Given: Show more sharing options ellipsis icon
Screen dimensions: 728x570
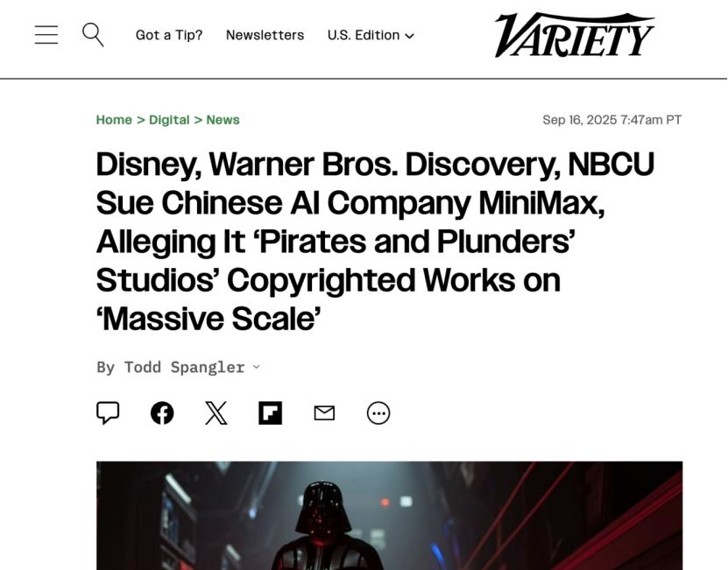Looking at the screenshot, I should tap(378, 412).
